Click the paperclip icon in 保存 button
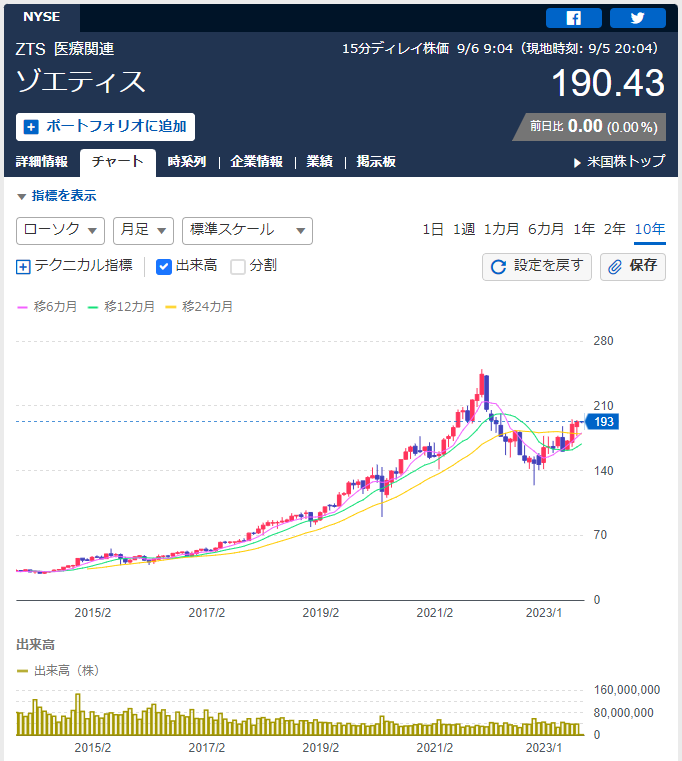This screenshot has width=682, height=761. pyautogui.click(x=615, y=266)
